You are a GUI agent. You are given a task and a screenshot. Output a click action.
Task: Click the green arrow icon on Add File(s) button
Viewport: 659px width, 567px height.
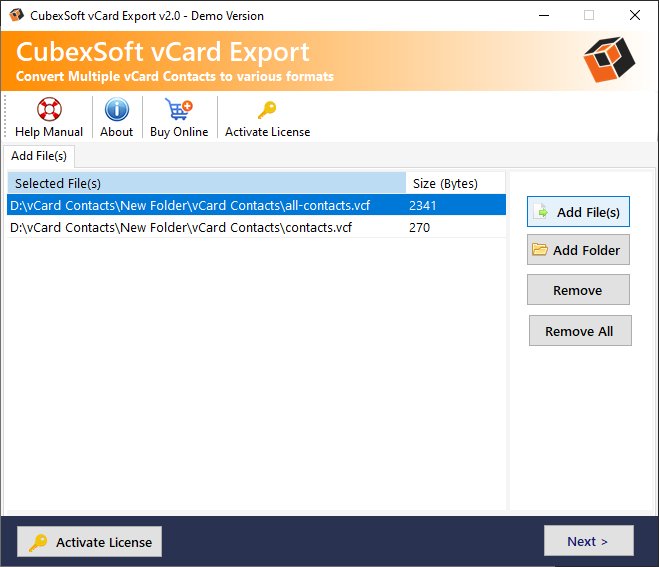click(541, 212)
